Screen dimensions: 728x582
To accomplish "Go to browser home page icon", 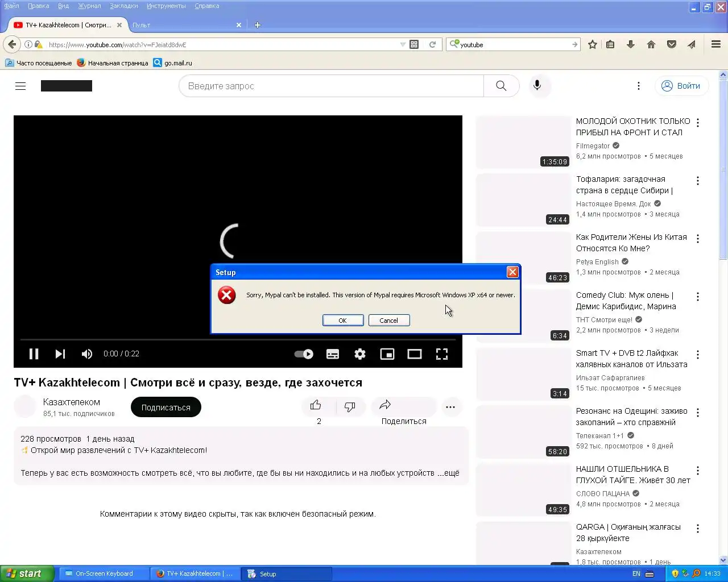I will [651, 44].
